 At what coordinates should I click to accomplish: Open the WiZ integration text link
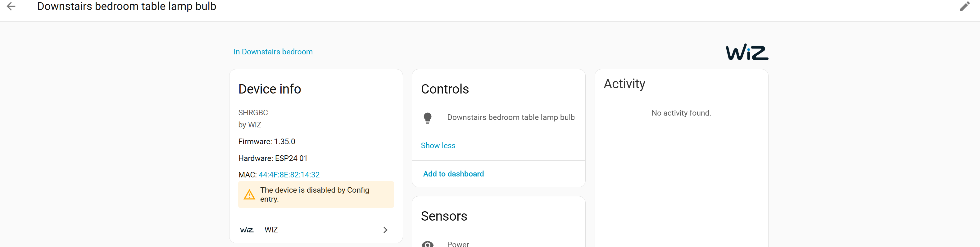tap(271, 230)
